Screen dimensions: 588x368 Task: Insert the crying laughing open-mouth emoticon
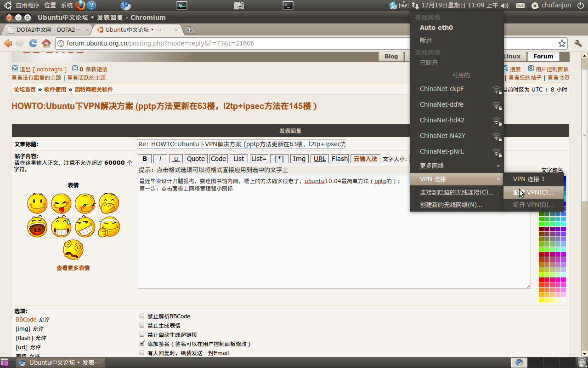click(x=37, y=226)
